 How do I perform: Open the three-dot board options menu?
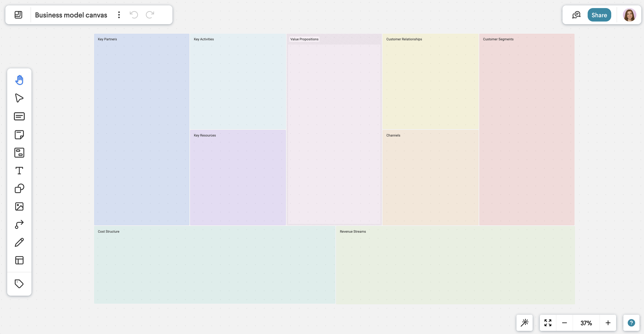[119, 15]
